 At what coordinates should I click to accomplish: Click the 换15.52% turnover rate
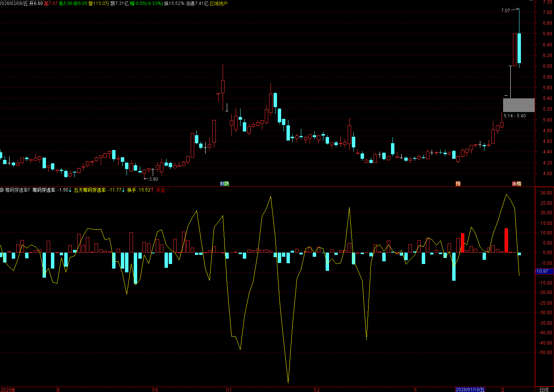[x=174, y=3]
